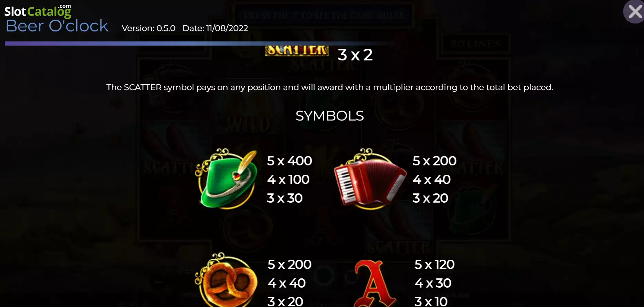Click the letter A 5 x 120 payout
The image size is (644, 307).
tap(434, 265)
